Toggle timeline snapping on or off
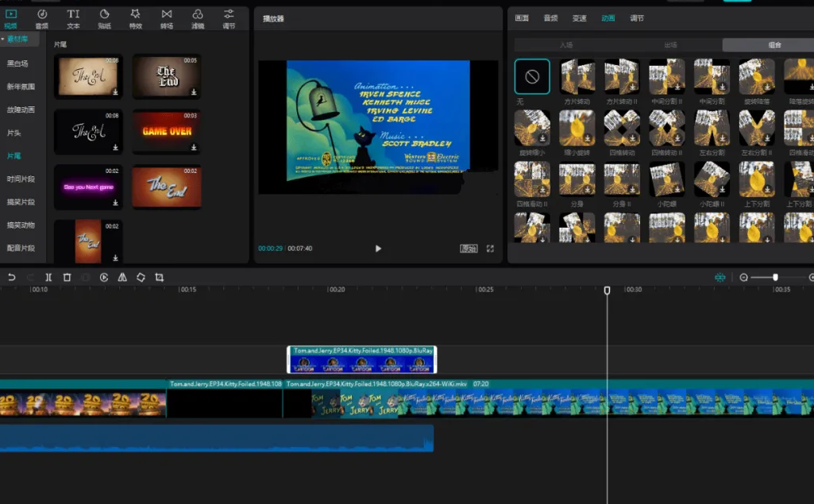The image size is (814, 504). [720, 278]
